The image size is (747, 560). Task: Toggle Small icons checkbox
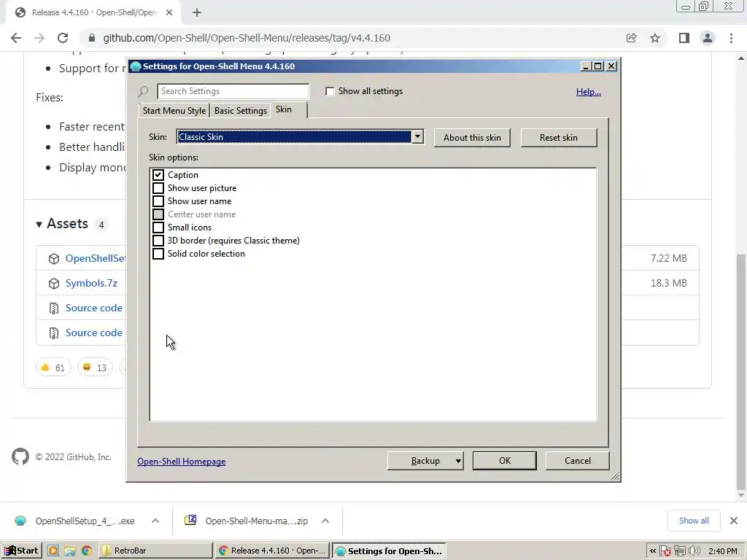158,227
